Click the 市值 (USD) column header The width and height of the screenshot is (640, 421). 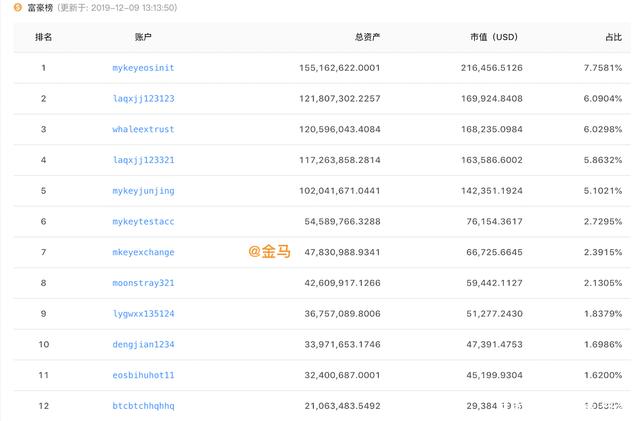pyautogui.click(x=494, y=37)
